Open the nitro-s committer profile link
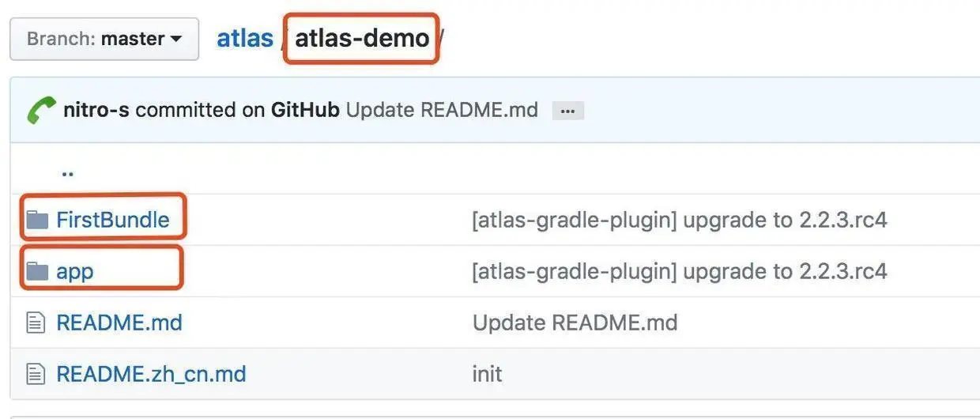980x419 pixels. click(x=96, y=110)
